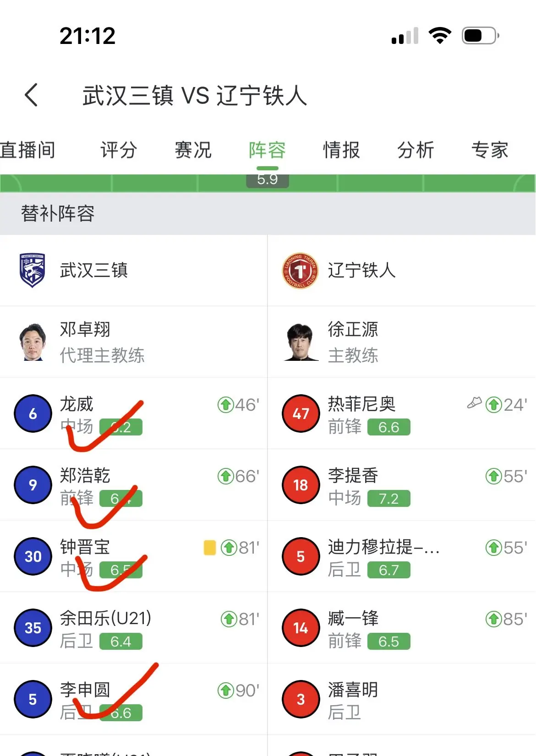Viewport: 536px width, 756px height.
Task: Select player 潘喜明 row
Action: 402,699
